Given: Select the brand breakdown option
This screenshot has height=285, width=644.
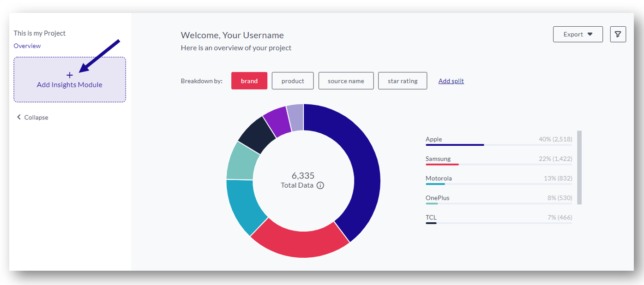Looking at the screenshot, I should pyautogui.click(x=249, y=81).
